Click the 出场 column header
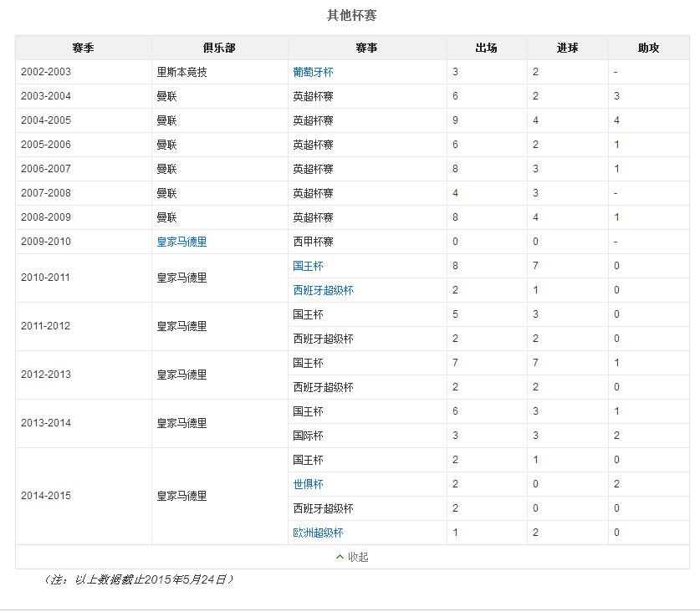Image resolution: width=700 pixels, height=612 pixels. pos(486,48)
